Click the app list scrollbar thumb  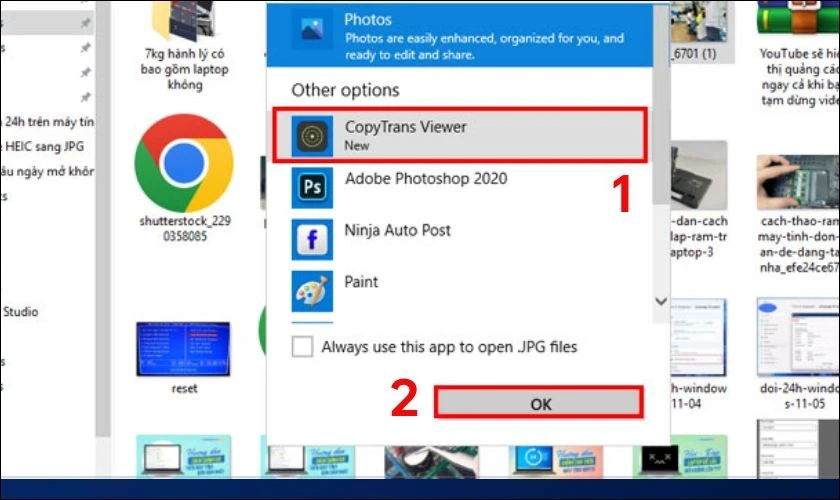click(661, 105)
